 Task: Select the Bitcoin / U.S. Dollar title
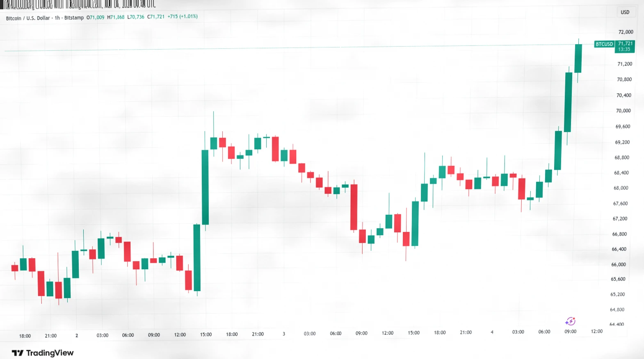[27, 18]
